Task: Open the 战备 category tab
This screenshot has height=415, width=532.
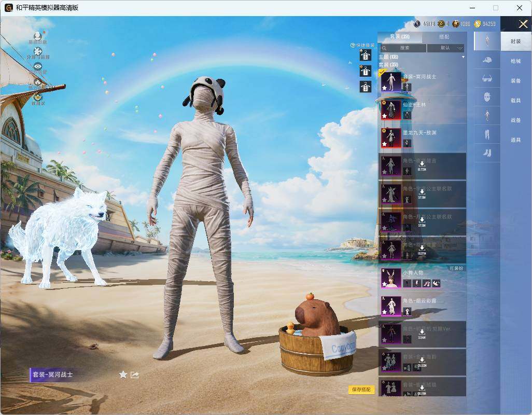Action: (516, 120)
